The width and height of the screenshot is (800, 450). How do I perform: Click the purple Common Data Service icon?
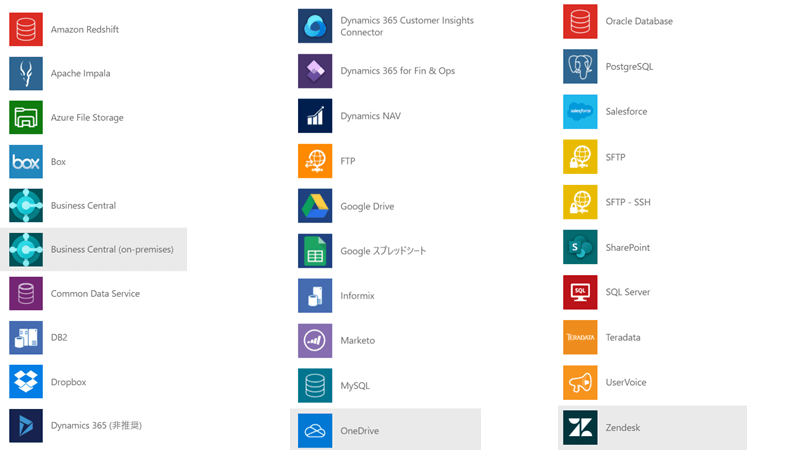[26, 293]
